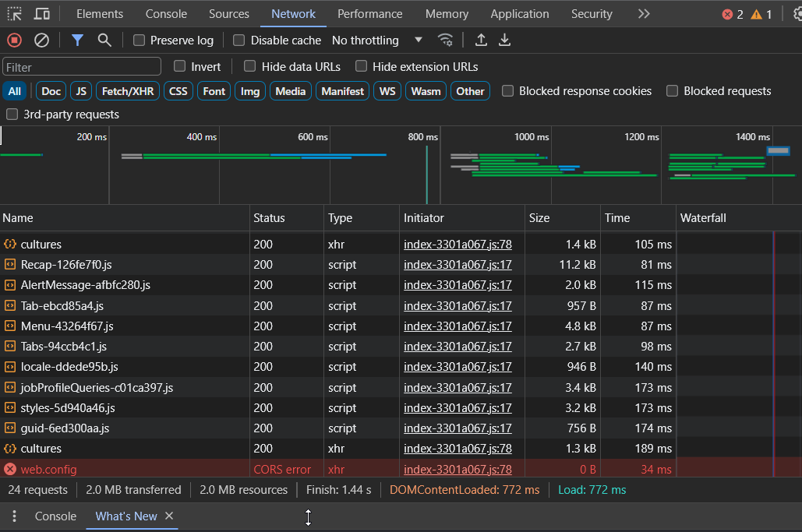Activate the inspect element picker icon

click(x=14, y=14)
